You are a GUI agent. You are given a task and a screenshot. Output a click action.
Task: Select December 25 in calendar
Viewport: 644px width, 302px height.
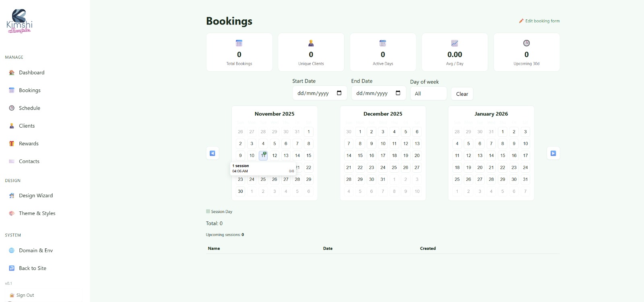394,168
